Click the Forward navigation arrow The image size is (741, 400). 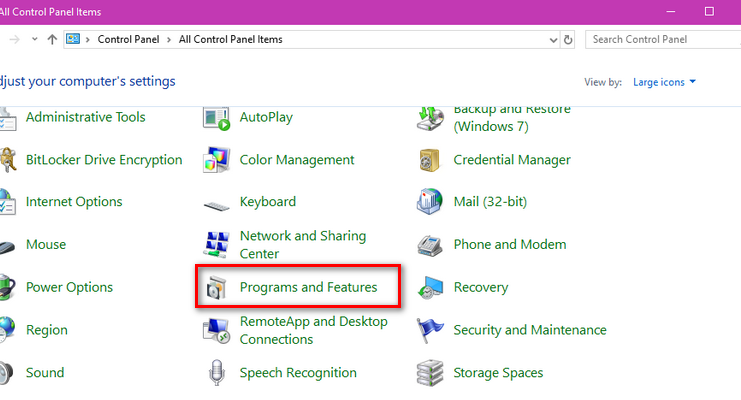pyautogui.click(x=15, y=40)
